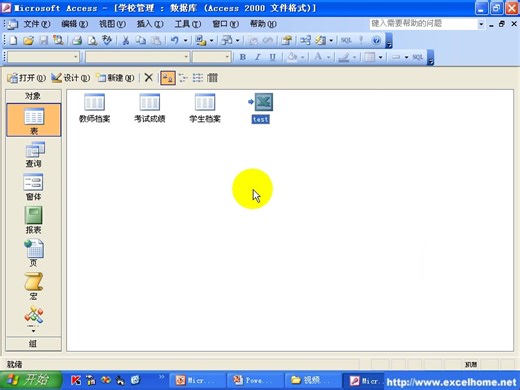Click the 组 bar header
The image size is (520, 390).
pyautogui.click(x=33, y=344)
